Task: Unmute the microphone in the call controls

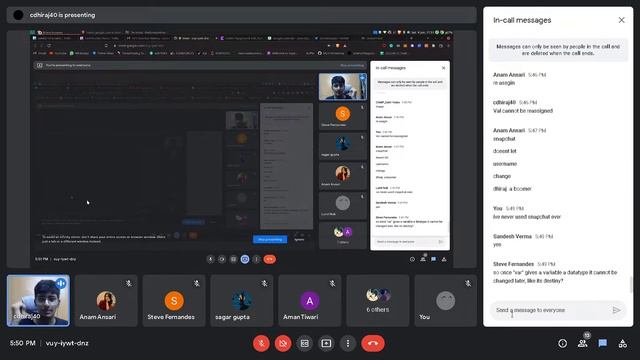Action: (x=261, y=343)
